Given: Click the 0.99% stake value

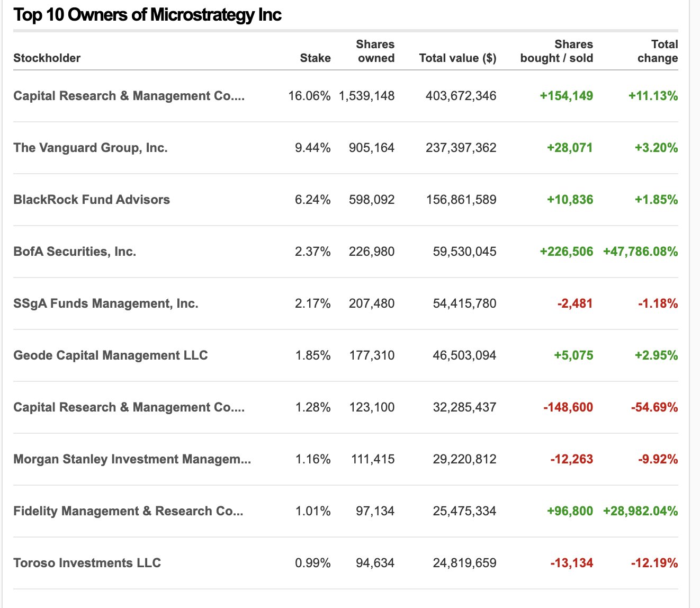Looking at the screenshot, I should coord(313,563).
